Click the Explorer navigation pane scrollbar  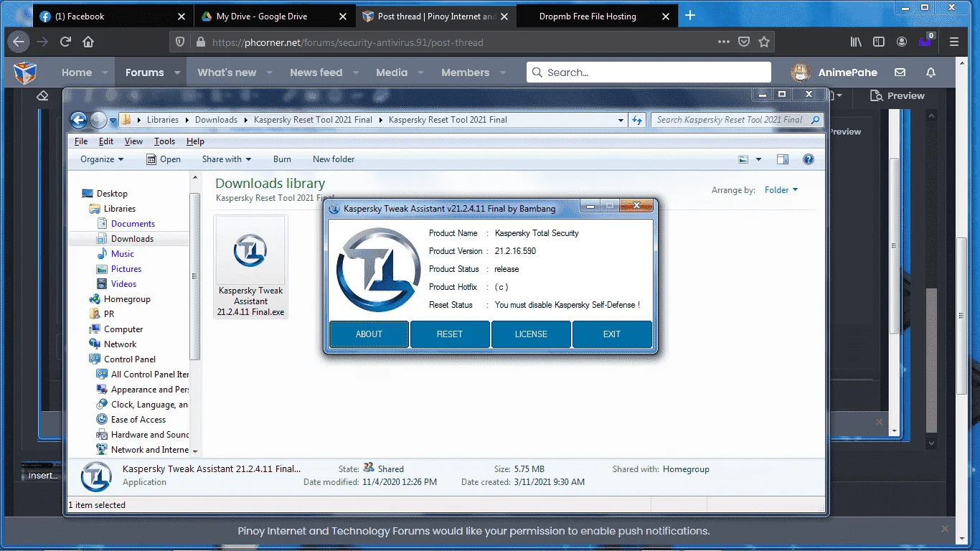195,276
